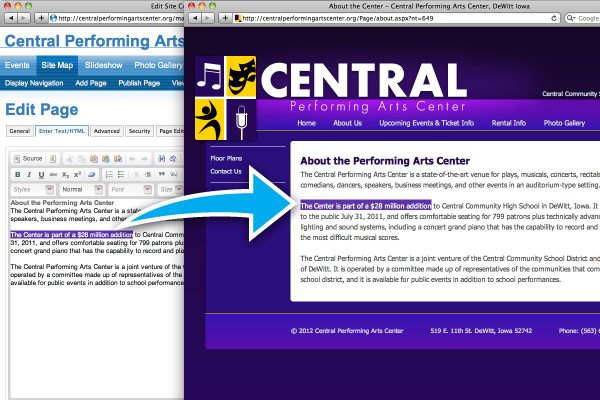Screen dimensions: 600x400
Task: Toggle Bold formatting
Action: point(18,175)
